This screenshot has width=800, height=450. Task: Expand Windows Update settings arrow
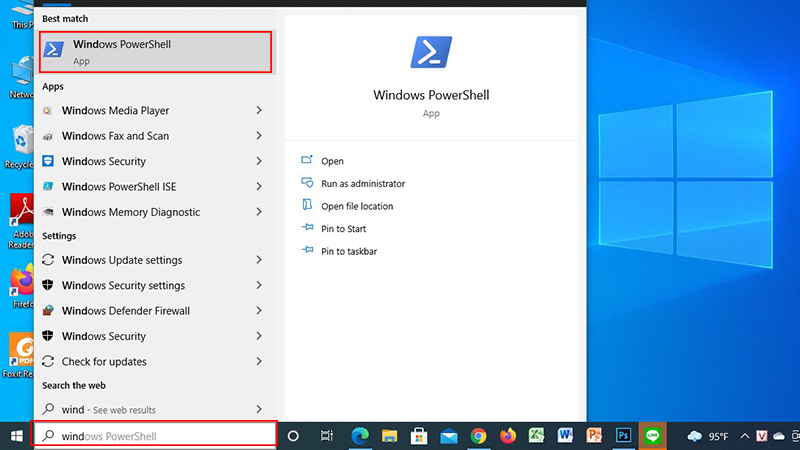[x=259, y=260]
